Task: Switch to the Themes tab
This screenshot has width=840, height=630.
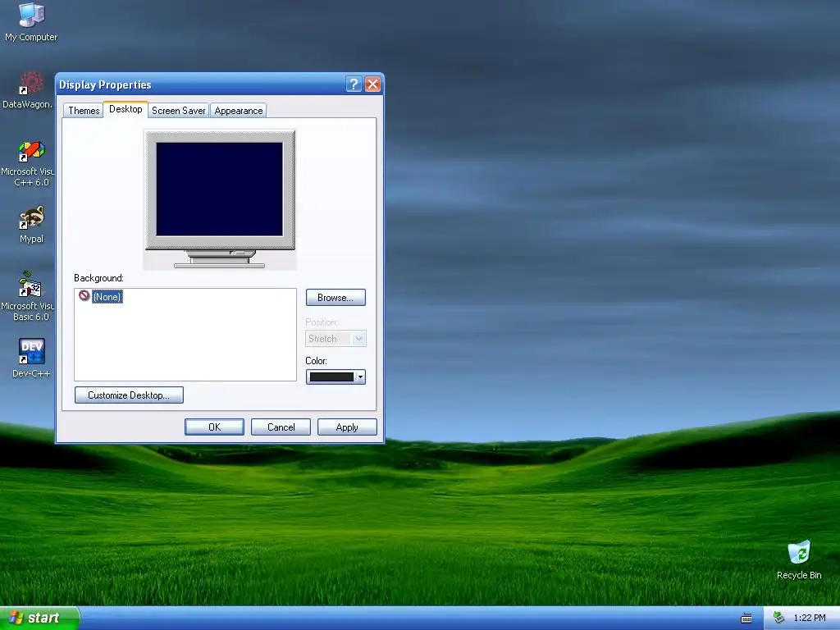Action: [x=84, y=111]
